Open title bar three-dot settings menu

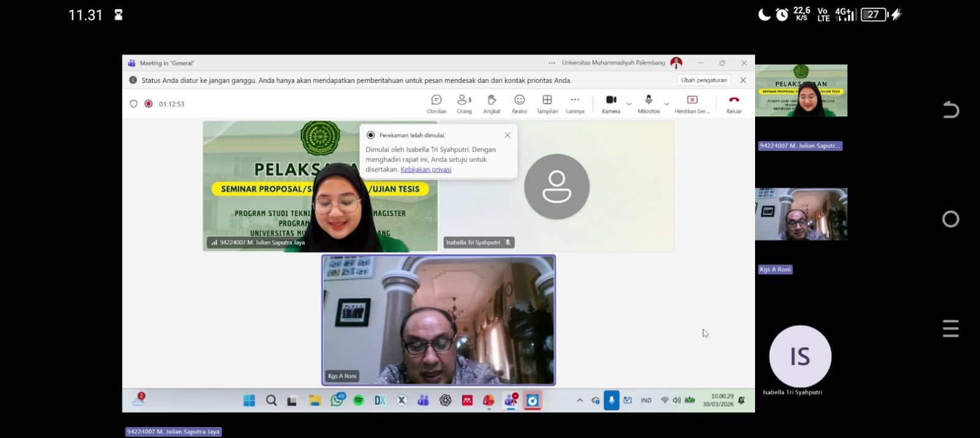552,63
